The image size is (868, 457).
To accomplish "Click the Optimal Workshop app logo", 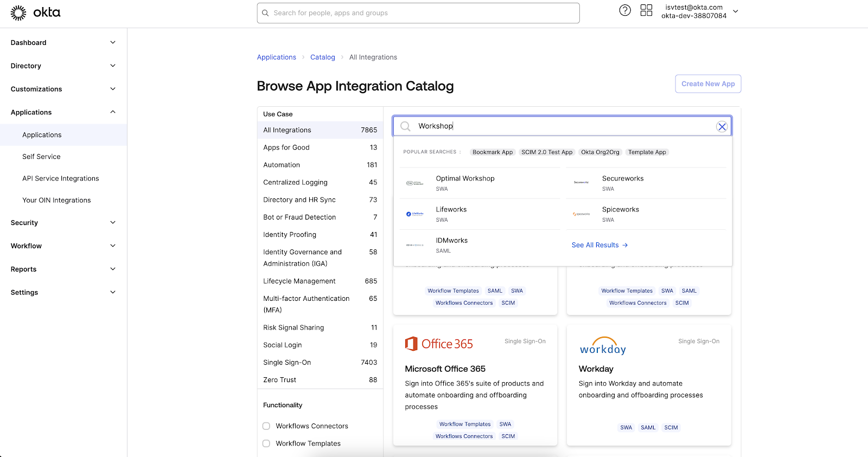I will [414, 183].
